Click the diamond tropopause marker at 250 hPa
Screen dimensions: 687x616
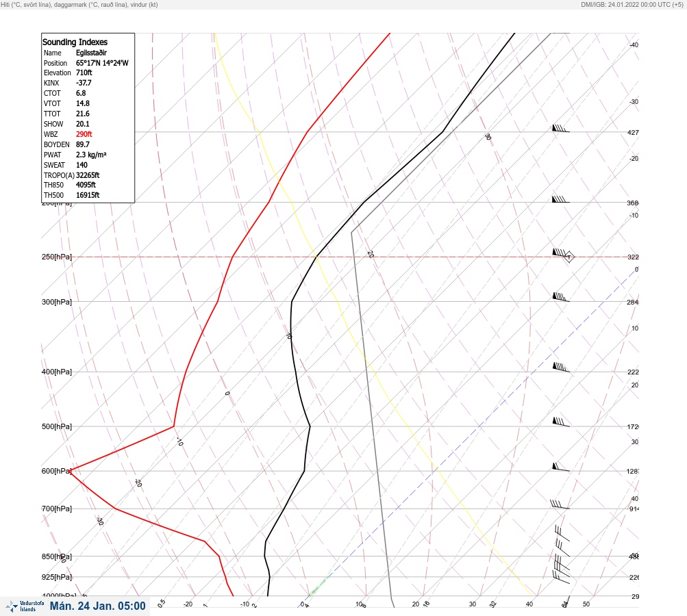569,257
